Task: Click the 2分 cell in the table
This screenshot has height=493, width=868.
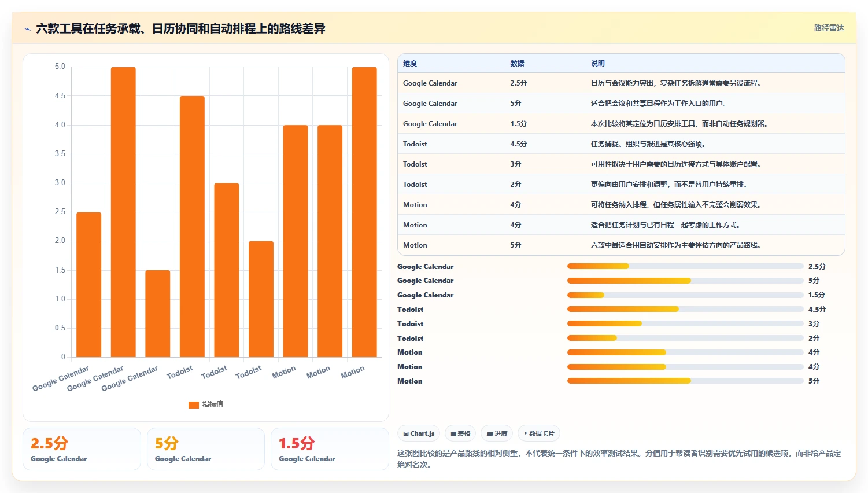Action: (516, 185)
